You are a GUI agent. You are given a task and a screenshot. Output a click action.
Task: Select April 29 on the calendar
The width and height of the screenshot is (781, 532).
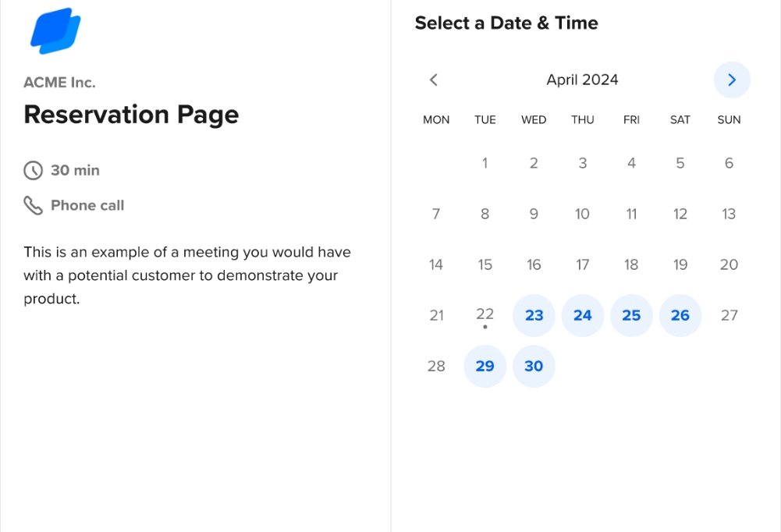click(x=485, y=366)
